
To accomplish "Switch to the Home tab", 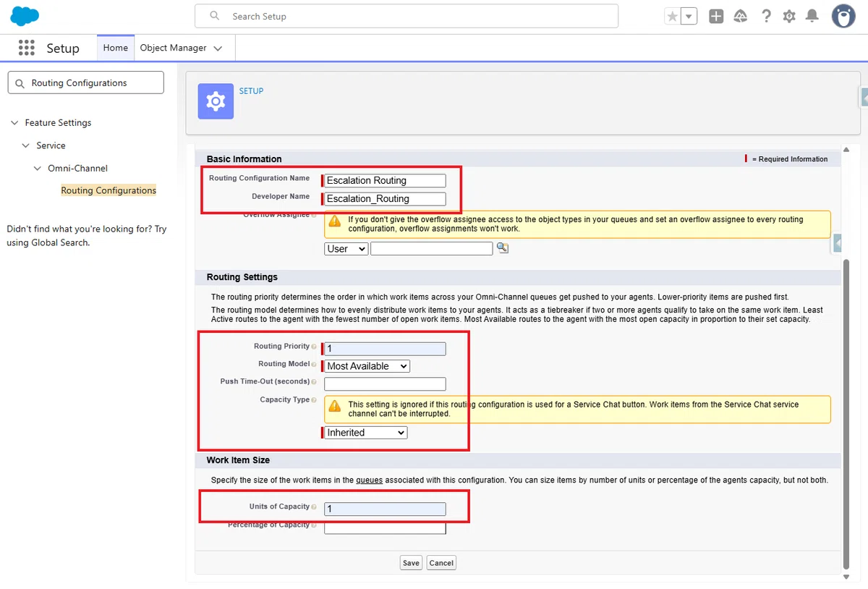I will pyautogui.click(x=116, y=48).
